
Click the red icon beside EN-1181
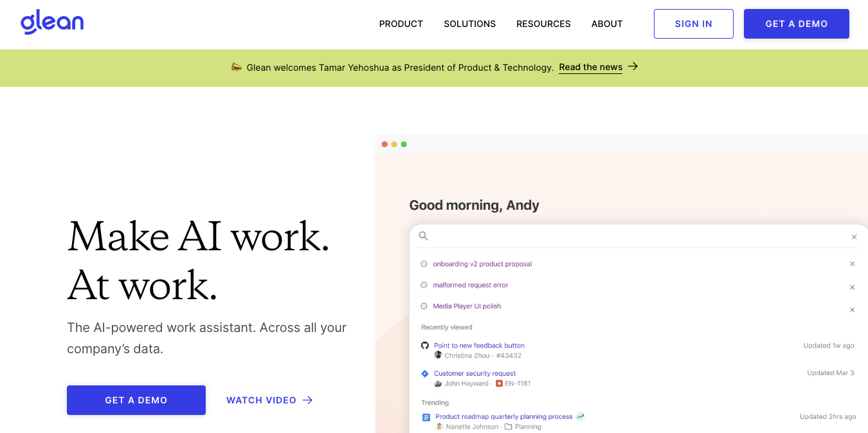(499, 383)
